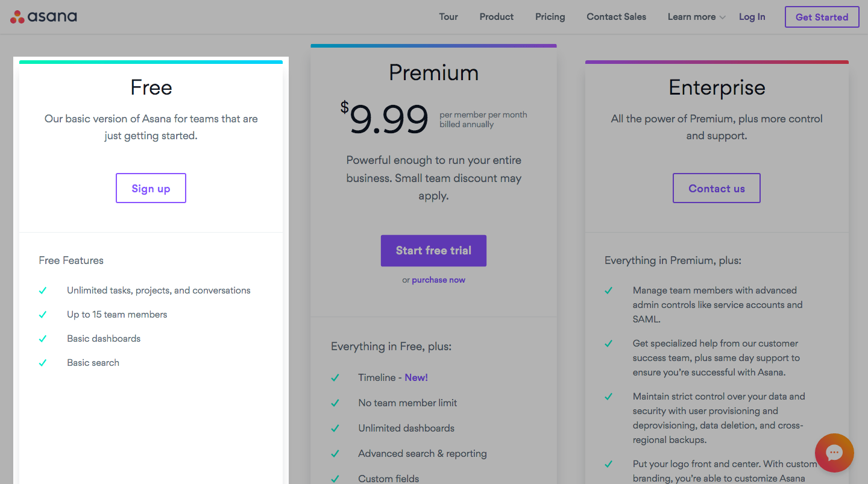Viewport: 868px width, 484px height.
Task: Click the checkmark next to Custom fields
Action: (x=335, y=478)
